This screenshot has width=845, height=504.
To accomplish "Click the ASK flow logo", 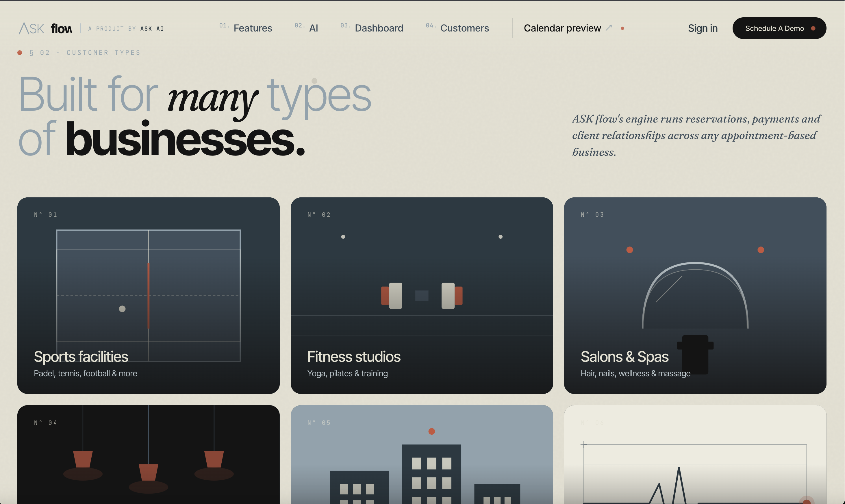I will 45,28.
